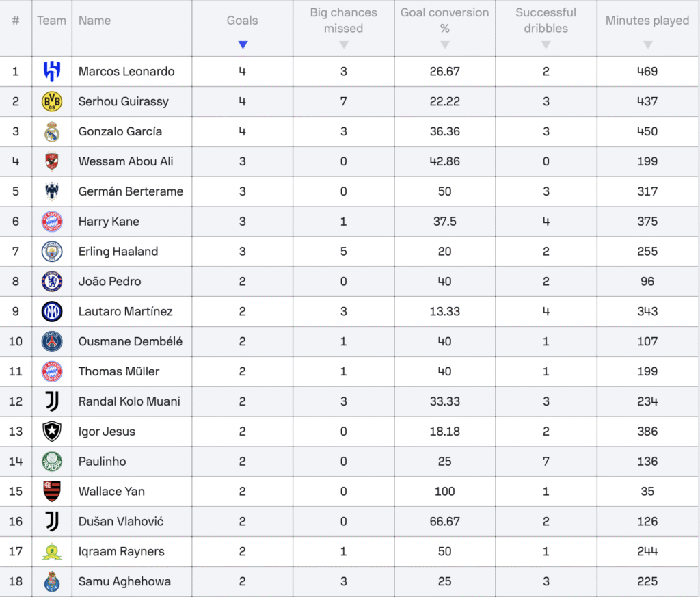Click the Botafogo star shield icon
700x597 pixels.
tap(52, 432)
